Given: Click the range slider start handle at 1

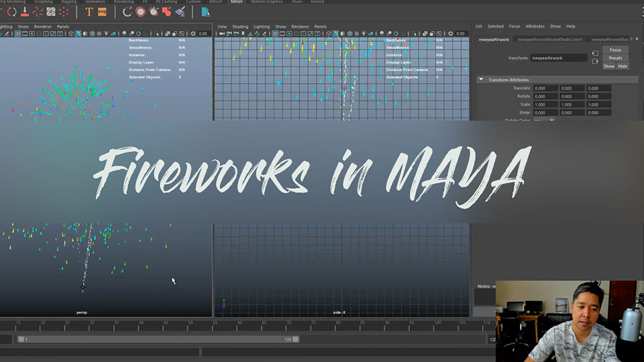Looking at the screenshot, I should coord(21,339).
